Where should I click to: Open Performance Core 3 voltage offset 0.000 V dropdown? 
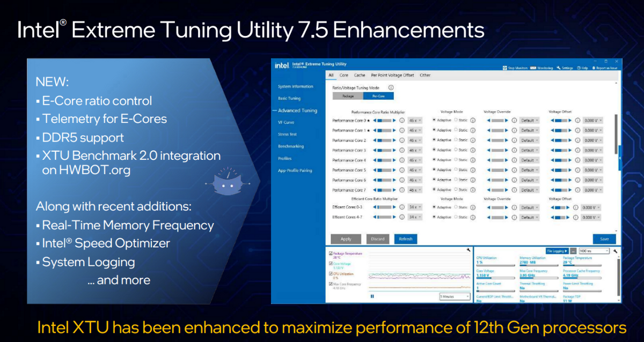point(593,150)
